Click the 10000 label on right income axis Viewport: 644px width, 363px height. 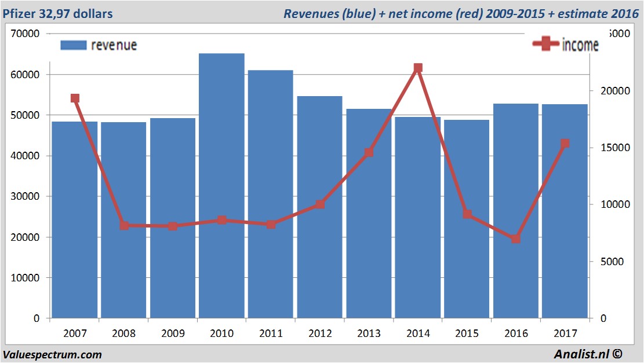click(x=615, y=204)
